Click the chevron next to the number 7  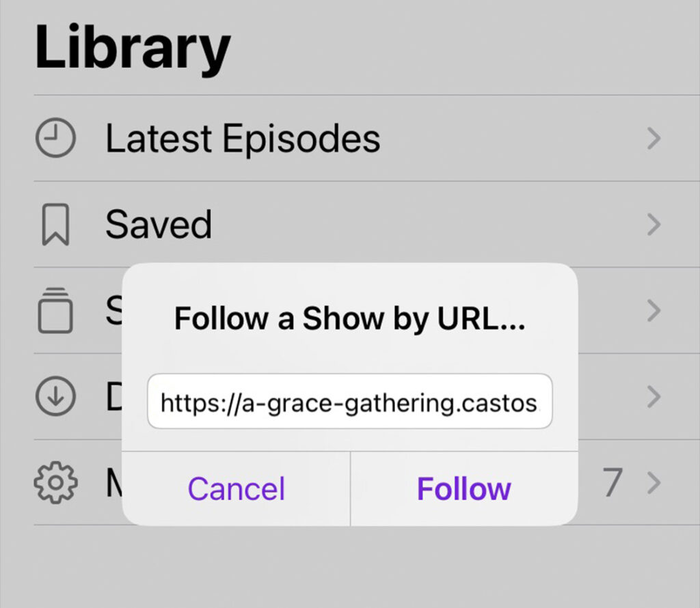point(654,483)
